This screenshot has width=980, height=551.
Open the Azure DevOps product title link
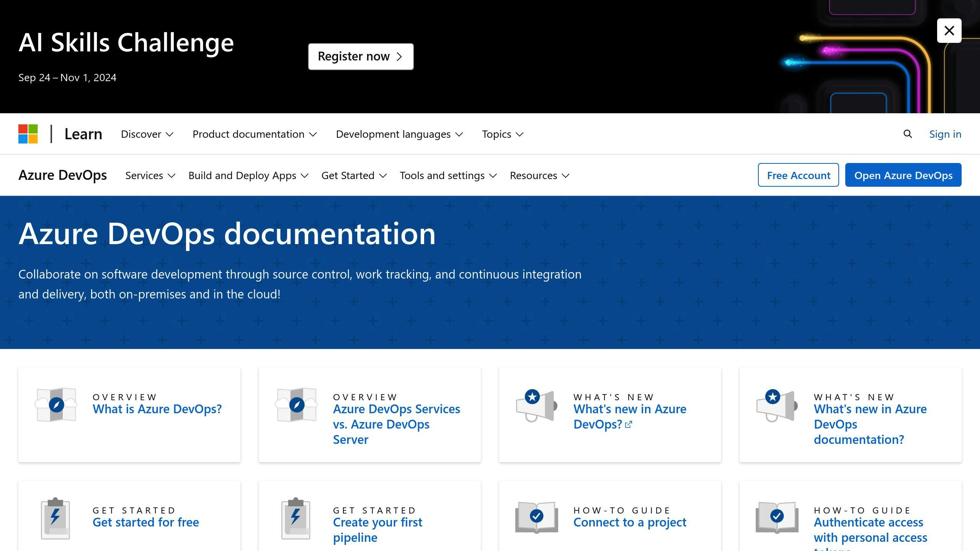point(63,175)
